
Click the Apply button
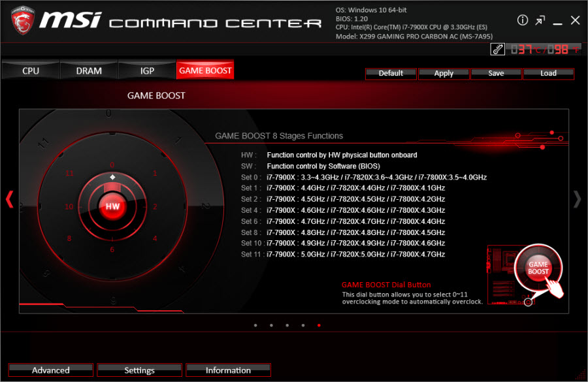[444, 73]
